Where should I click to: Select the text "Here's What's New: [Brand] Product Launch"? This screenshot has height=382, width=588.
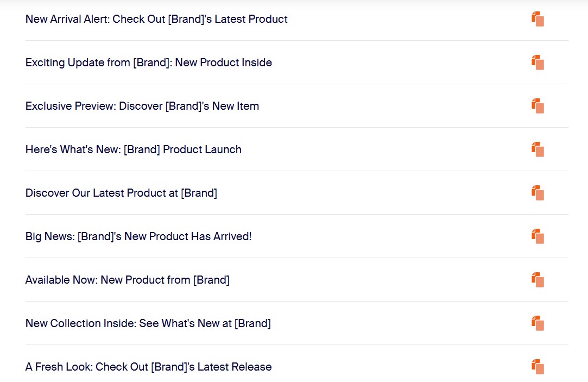point(134,149)
